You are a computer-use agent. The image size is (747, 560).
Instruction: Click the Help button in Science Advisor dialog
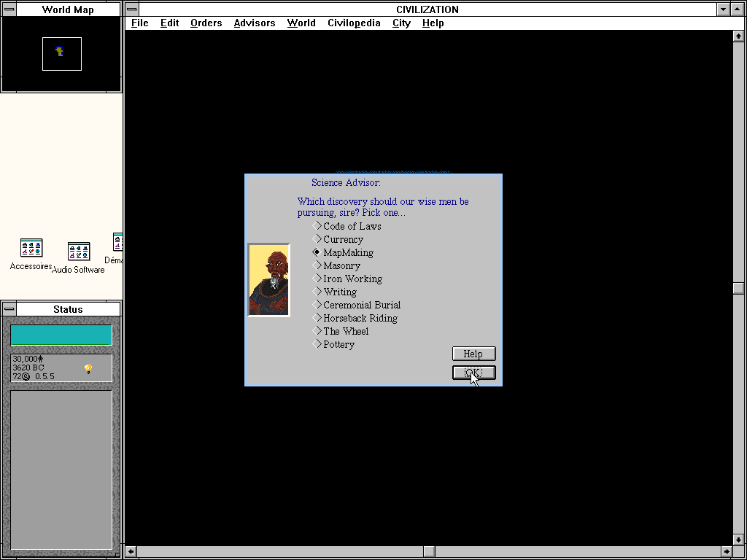click(x=473, y=354)
